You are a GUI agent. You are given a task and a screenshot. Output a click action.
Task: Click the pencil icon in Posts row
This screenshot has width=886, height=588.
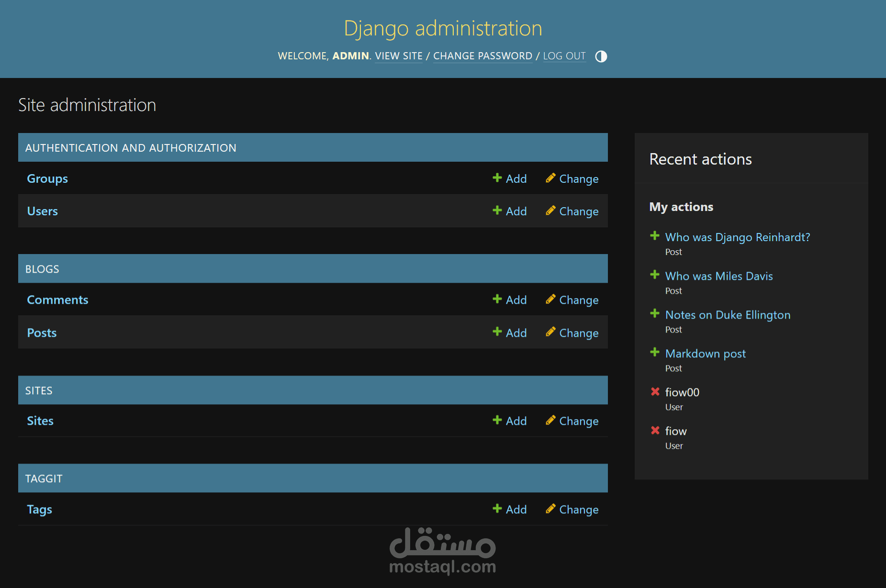pos(550,332)
